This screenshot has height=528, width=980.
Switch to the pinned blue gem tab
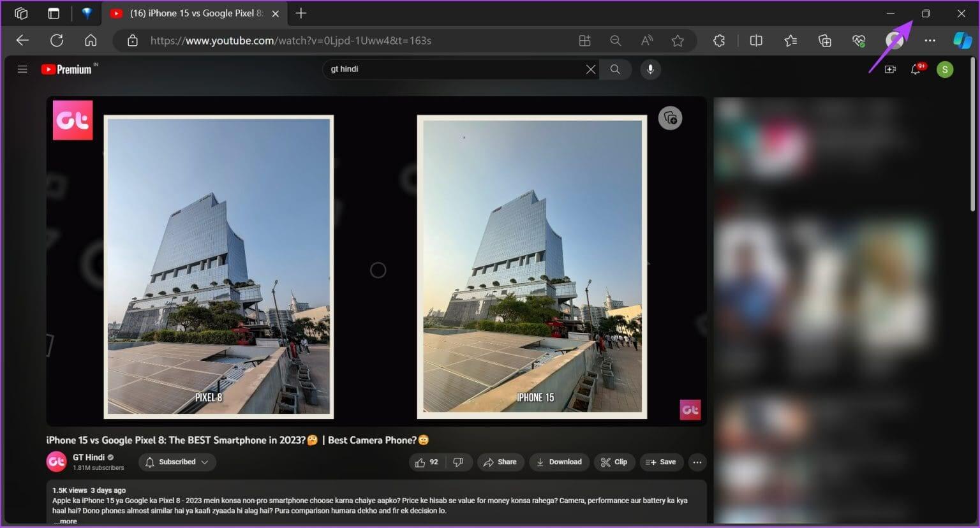pyautogui.click(x=87, y=13)
